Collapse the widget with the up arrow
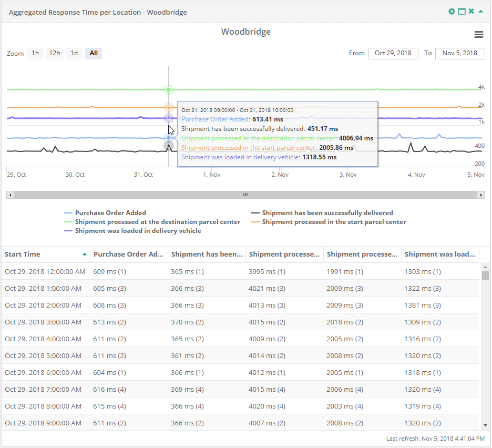Image resolution: width=492 pixels, height=448 pixels. point(479,11)
